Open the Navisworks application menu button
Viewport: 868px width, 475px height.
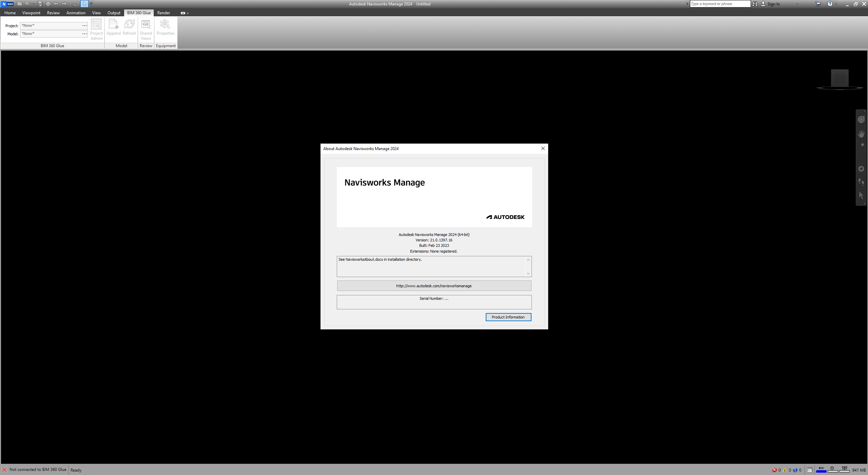click(7, 4)
